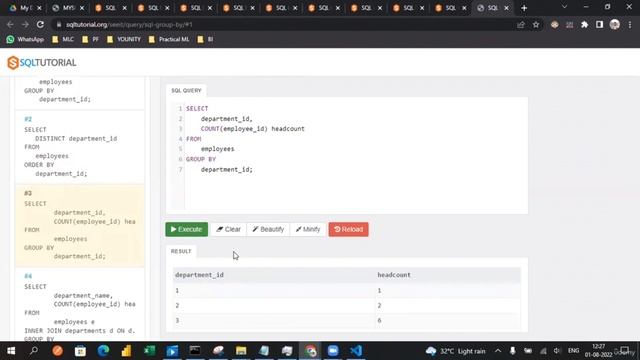Screen dimensions: 640x360
Task: Run the query with Execute
Action: point(187,229)
